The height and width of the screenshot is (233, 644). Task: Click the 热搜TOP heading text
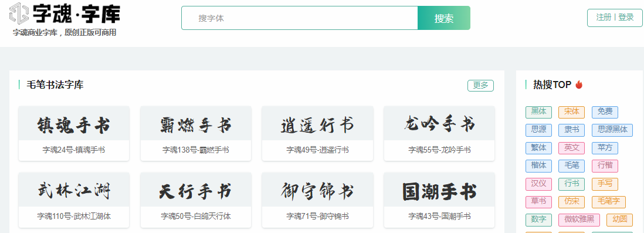click(x=552, y=85)
